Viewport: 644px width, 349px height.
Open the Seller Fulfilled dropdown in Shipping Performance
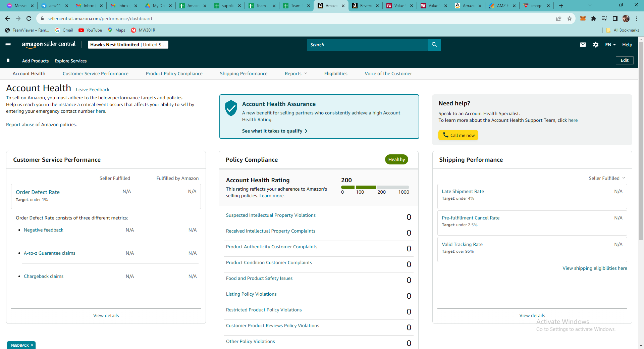pos(607,178)
